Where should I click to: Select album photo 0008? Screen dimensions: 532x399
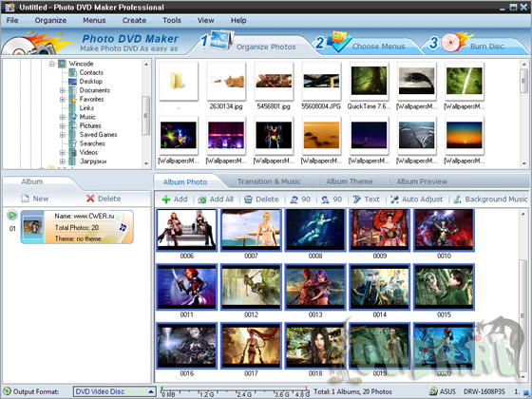pos(315,230)
